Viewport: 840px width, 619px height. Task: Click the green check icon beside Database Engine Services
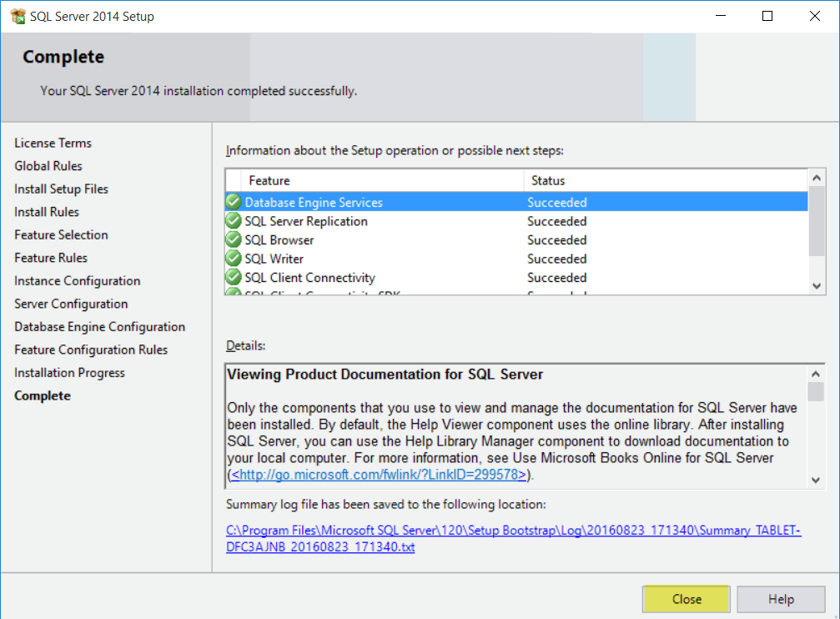click(x=233, y=202)
